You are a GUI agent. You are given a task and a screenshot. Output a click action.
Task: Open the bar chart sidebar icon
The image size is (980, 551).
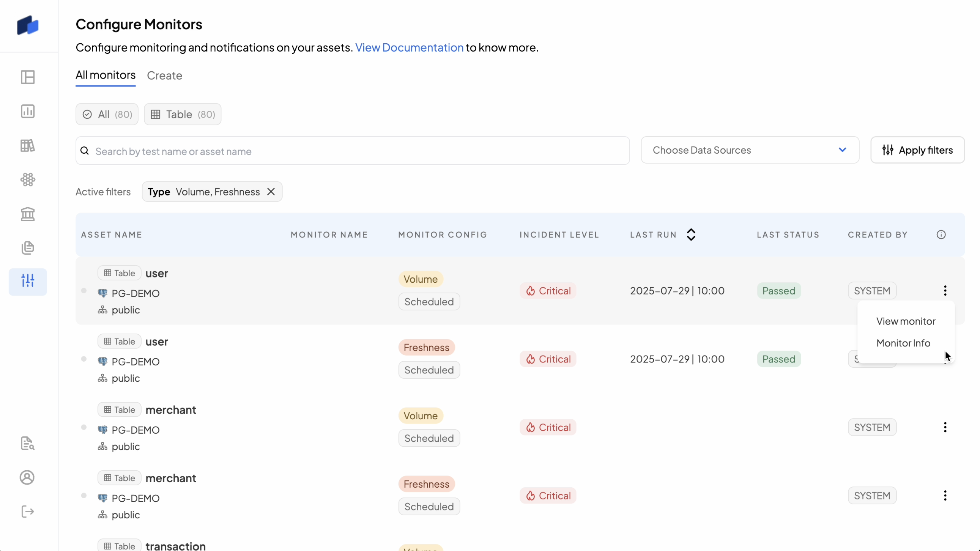(x=27, y=112)
